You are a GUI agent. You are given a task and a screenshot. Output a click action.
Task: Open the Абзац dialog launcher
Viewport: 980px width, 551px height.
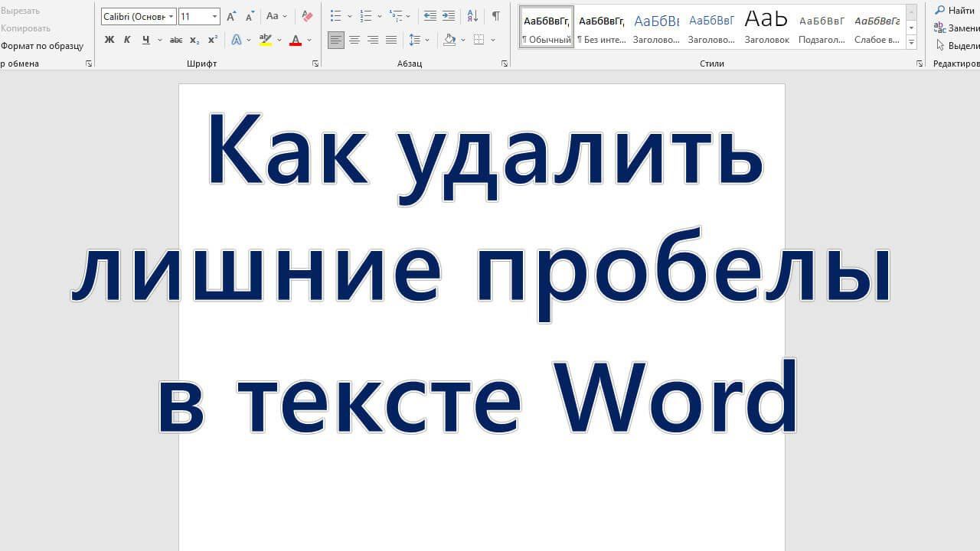click(x=505, y=64)
